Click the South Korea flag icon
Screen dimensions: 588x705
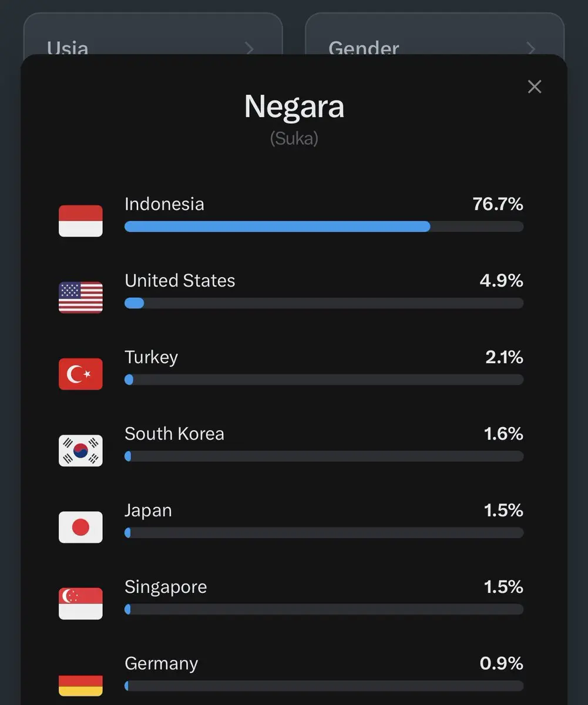click(x=80, y=451)
